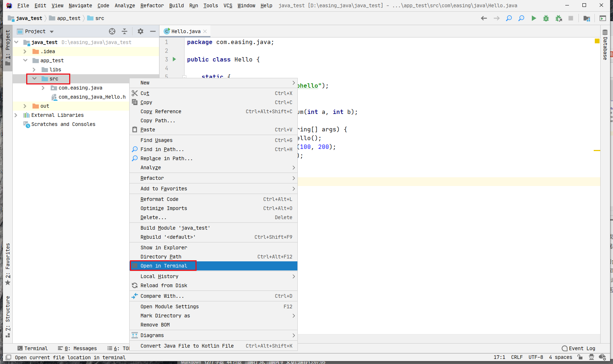Click the yellow error stripe marker
Screen dimensions: 613x364
(x=597, y=150)
